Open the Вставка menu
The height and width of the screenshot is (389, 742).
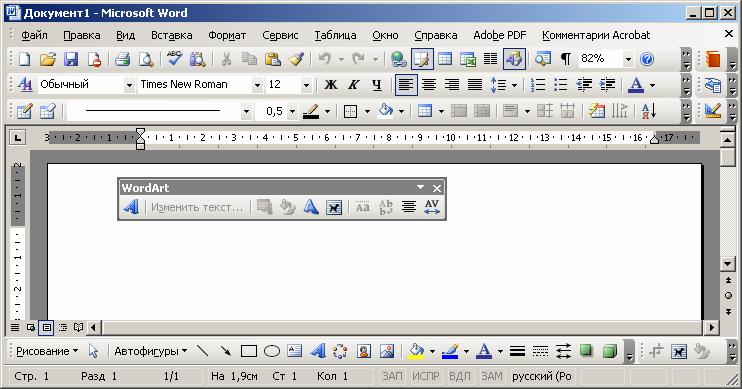point(171,35)
